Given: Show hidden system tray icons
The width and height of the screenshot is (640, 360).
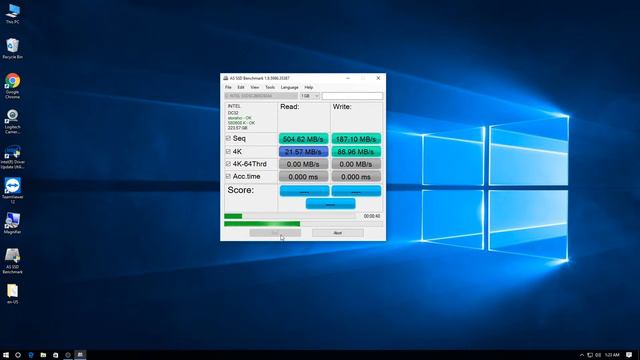Looking at the screenshot, I should [x=582, y=355].
